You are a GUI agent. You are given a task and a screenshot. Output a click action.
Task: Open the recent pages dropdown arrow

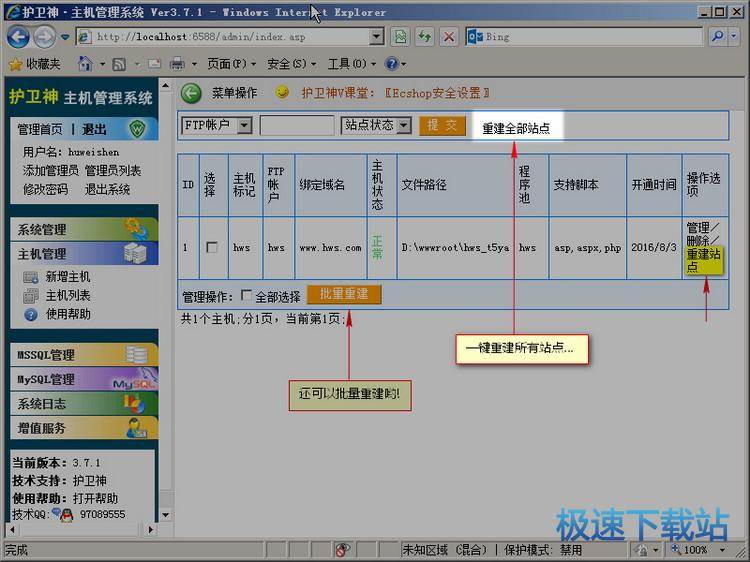pos(65,37)
